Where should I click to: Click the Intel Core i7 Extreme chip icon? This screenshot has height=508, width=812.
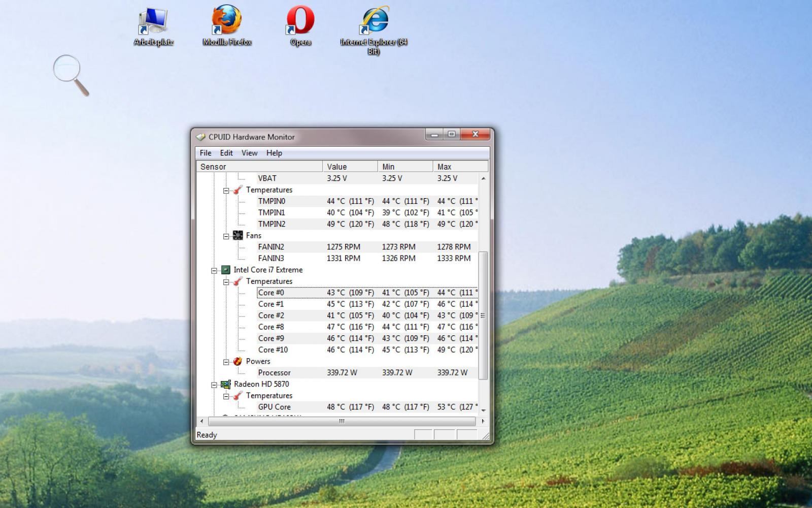(226, 270)
